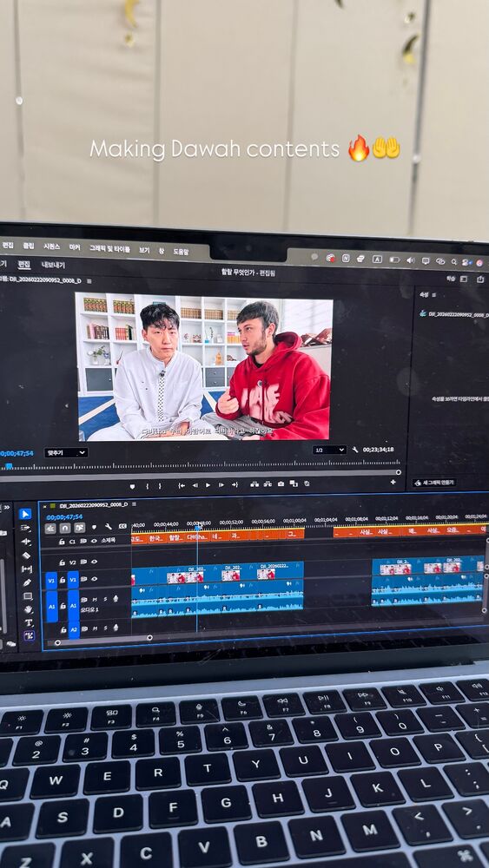Toggle lock on track V1
Viewport: 489px width, 868px height.
coord(62,579)
